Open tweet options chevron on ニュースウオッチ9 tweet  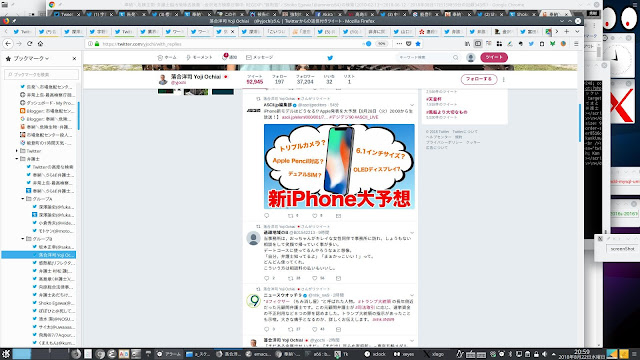pyautogui.click(x=411, y=295)
